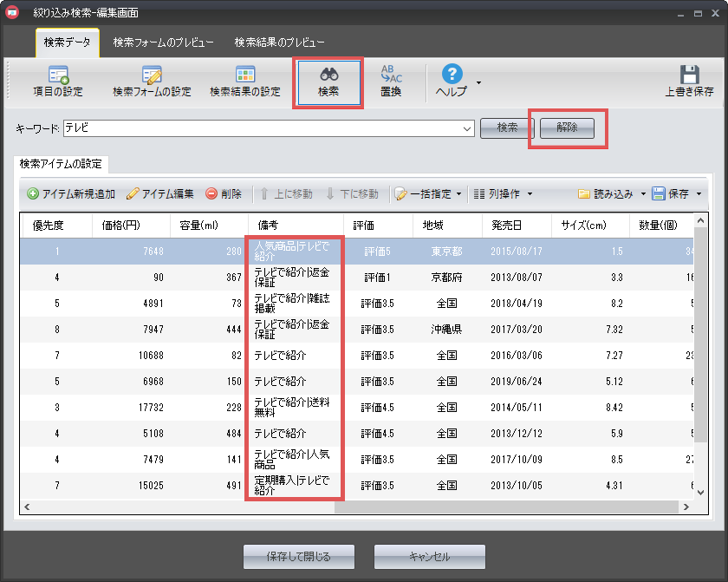Expand the 列操作 dropdown
This screenshot has width=728, height=582.
(503, 193)
